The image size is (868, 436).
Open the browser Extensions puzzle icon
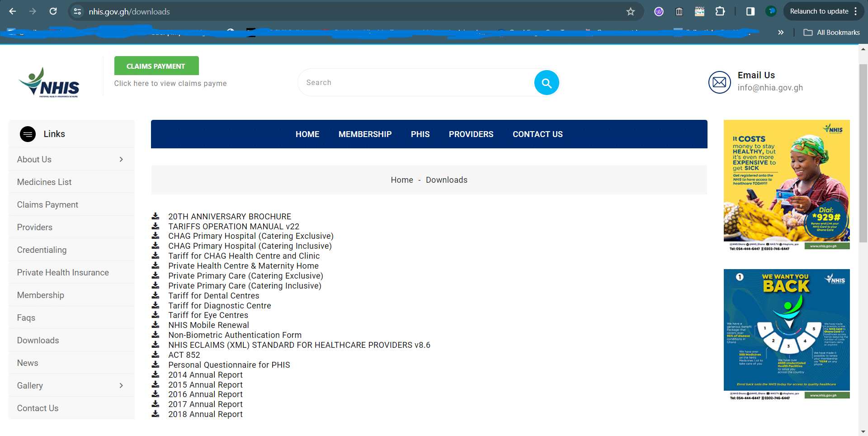(x=720, y=11)
